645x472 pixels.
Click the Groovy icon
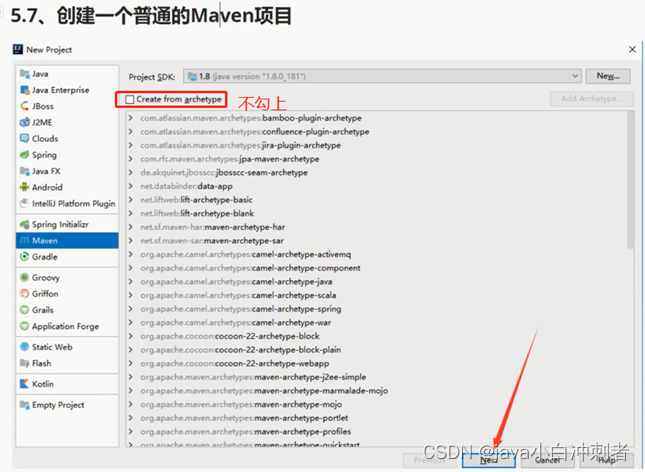[x=24, y=277]
